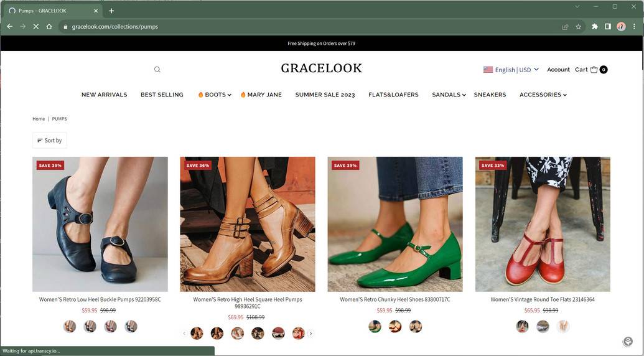The width and height of the screenshot is (644, 356).
Task: Bookmark this page with star icon
Action: coord(578,27)
